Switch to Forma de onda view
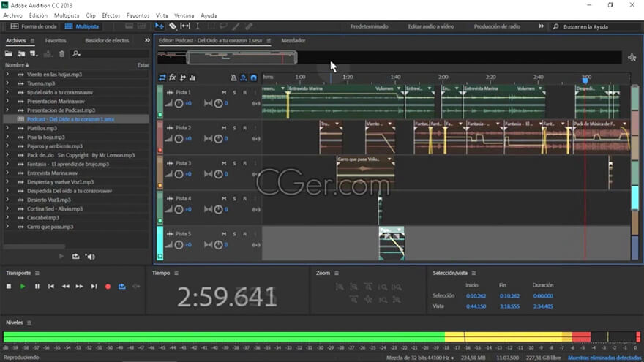644x362 pixels. (x=34, y=26)
